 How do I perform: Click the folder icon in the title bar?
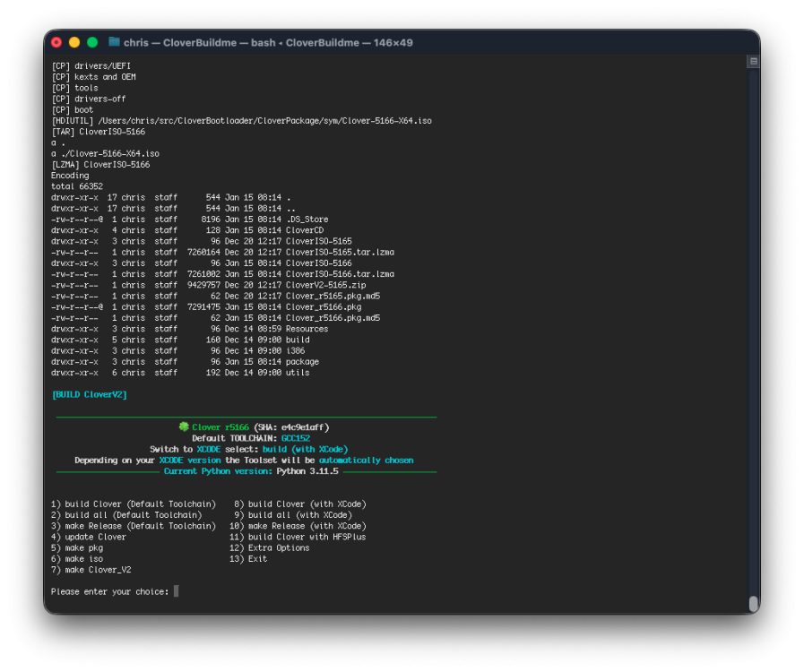[114, 42]
